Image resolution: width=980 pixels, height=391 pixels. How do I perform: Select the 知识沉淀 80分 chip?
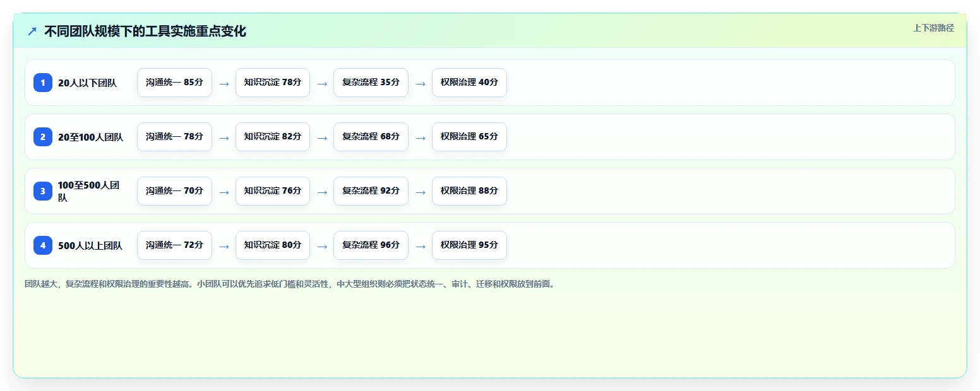273,245
